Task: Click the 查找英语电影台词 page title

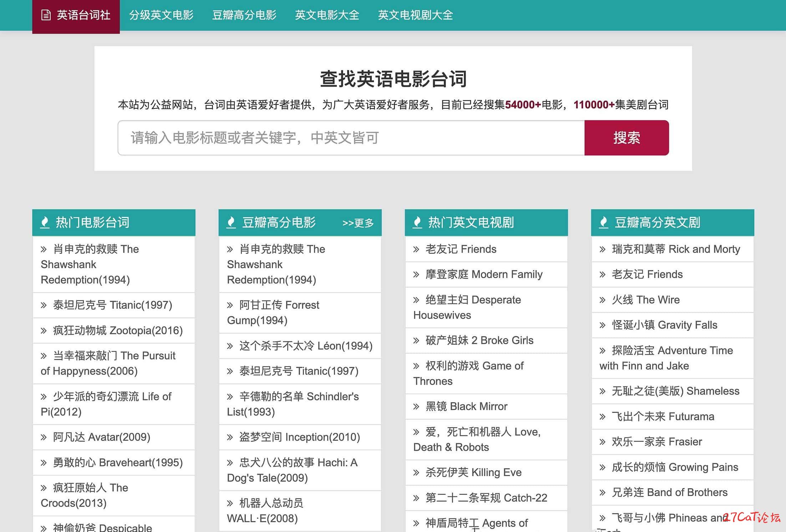Action: point(393,79)
